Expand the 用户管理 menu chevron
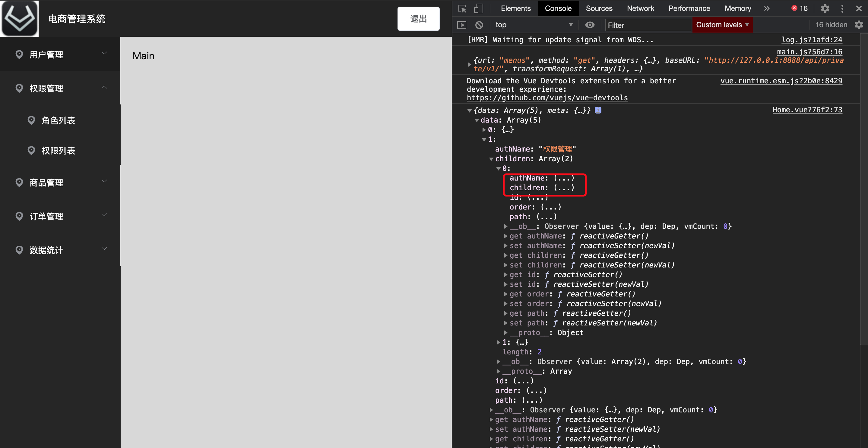This screenshot has width=868, height=448. click(x=104, y=53)
